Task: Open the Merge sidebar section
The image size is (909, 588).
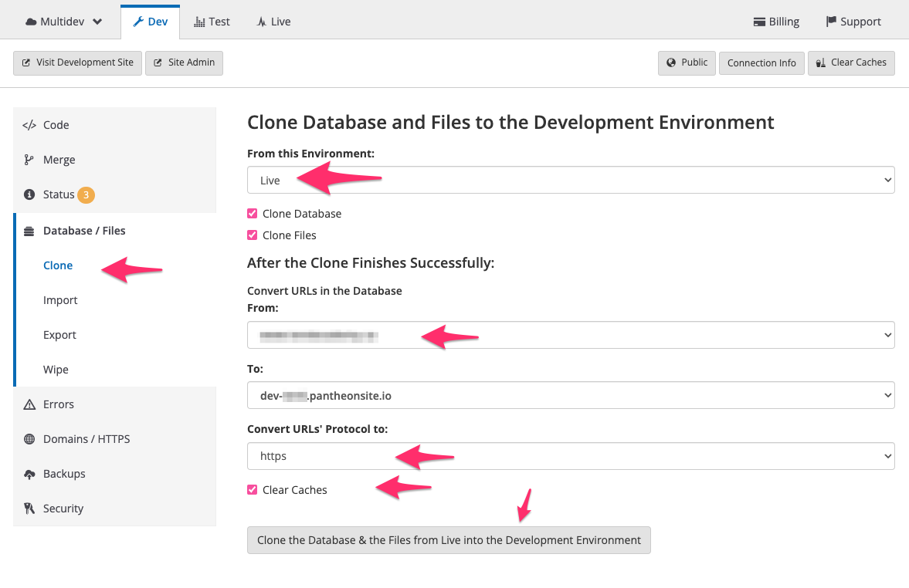Action: [115, 160]
